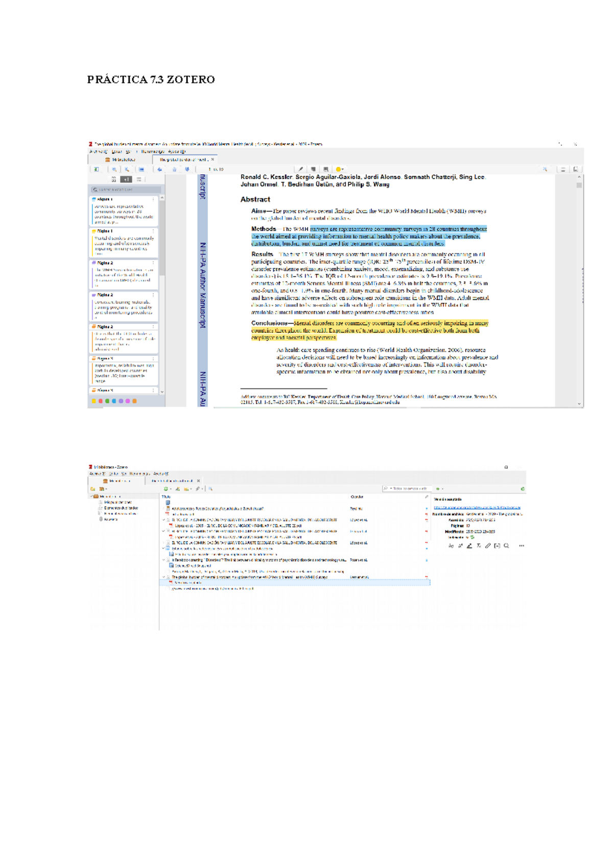Select Elementos duplicados in collections tree
Screen dimensions: 613x868
121,508
